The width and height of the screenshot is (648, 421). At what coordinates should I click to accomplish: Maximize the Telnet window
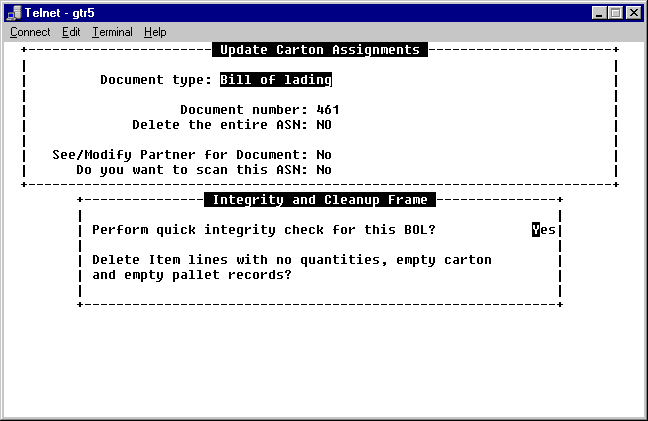(615, 12)
